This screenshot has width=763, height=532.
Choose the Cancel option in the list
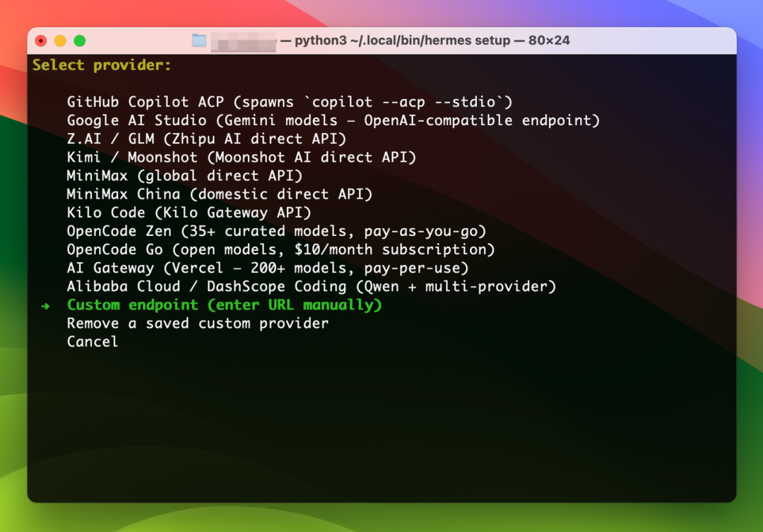(93, 342)
